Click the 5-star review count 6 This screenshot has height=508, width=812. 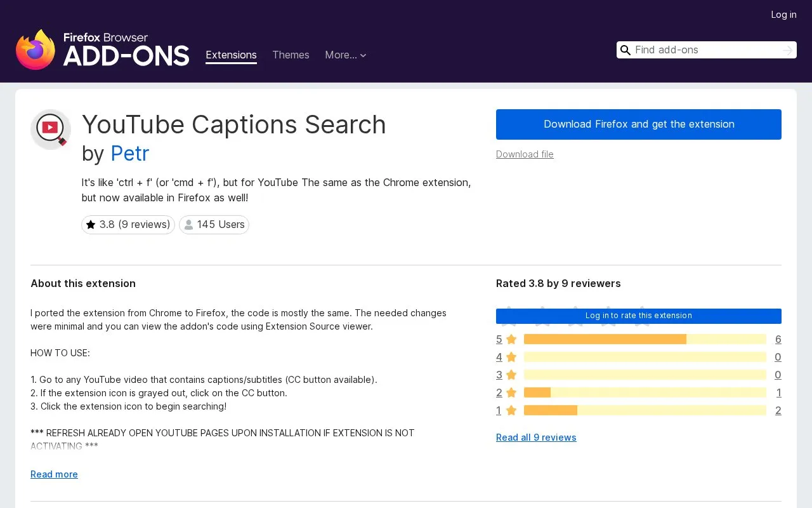tap(778, 339)
